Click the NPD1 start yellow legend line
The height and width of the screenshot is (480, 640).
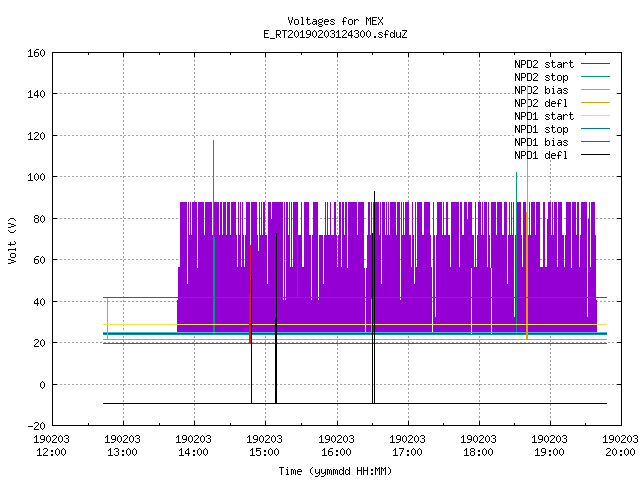click(x=595, y=116)
